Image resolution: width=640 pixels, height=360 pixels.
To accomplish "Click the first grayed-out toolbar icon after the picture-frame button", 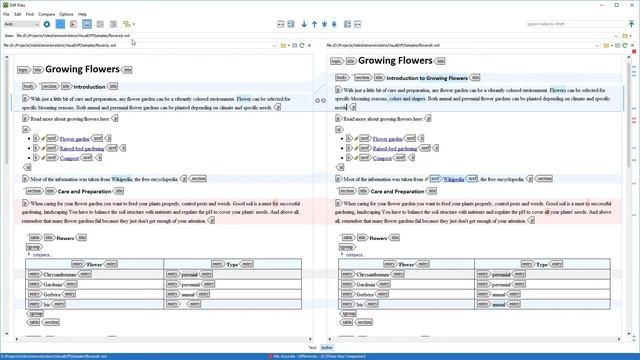I will [100, 24].
